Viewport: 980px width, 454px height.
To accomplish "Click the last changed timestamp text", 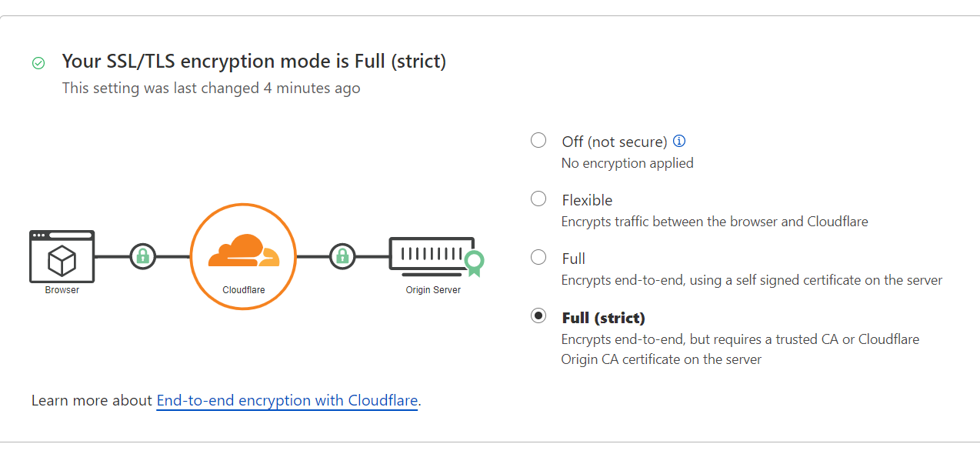I will pyautogui.click(x=211, y=88).
